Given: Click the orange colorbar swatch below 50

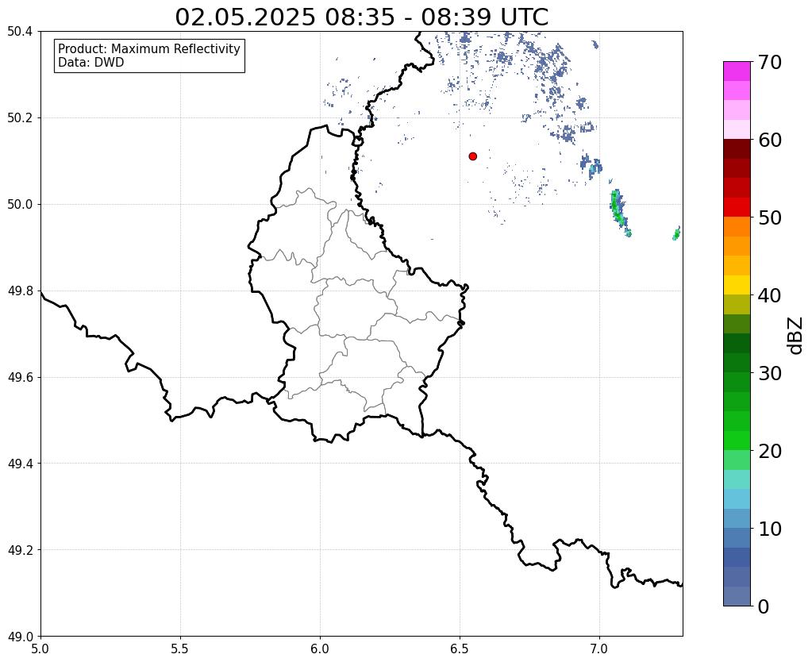Looking at the screenshot, I should (x=737, y=227).
